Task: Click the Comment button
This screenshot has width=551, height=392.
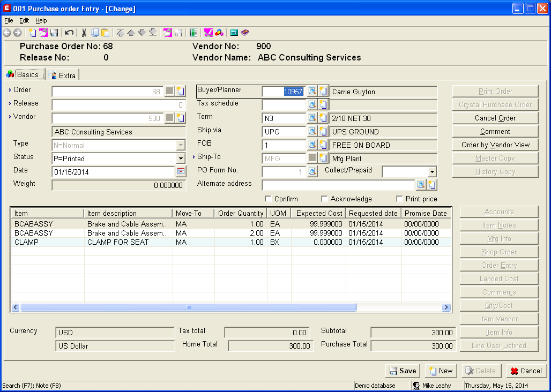Action: 495,131
